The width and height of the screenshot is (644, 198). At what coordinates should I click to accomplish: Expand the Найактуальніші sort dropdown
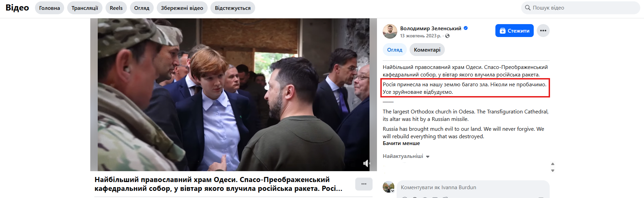point(406,156)
